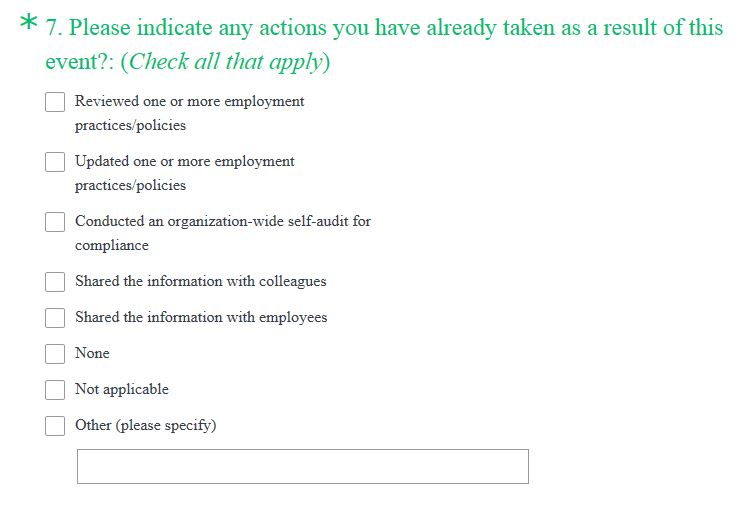Click the text field below 'Other (please specify)'
The height and width of the screenshot is (510, 747).
click(x=302, y=467)
